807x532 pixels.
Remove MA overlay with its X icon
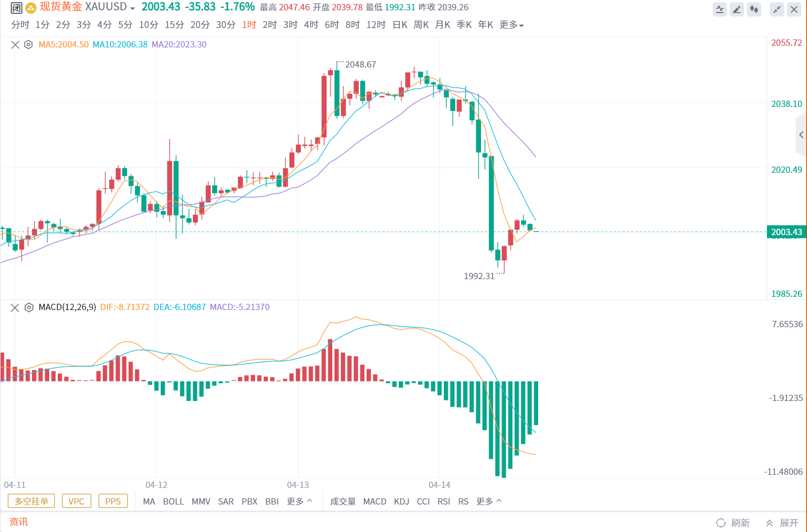(x=15, y=45)
